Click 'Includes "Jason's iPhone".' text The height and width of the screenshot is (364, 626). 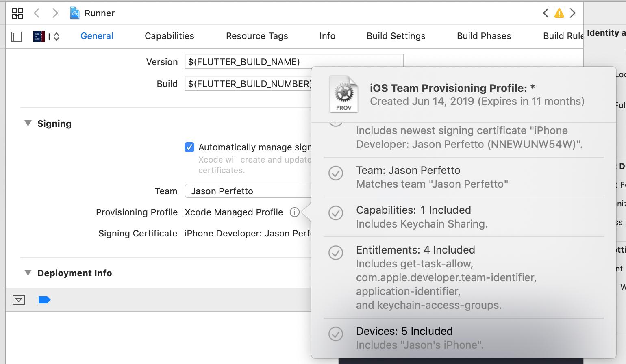point(420,345)
